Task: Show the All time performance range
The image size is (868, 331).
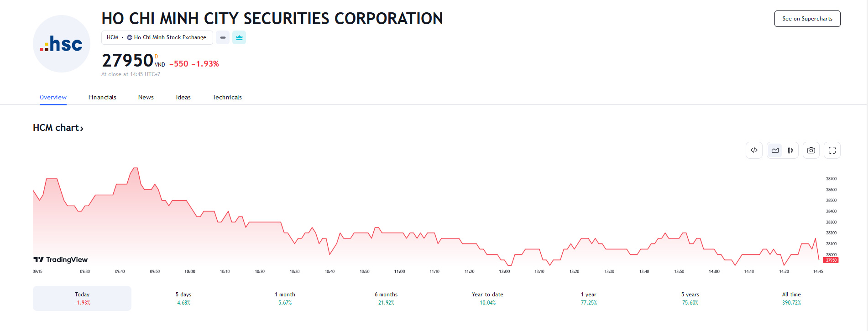Action: click(791, 298)
